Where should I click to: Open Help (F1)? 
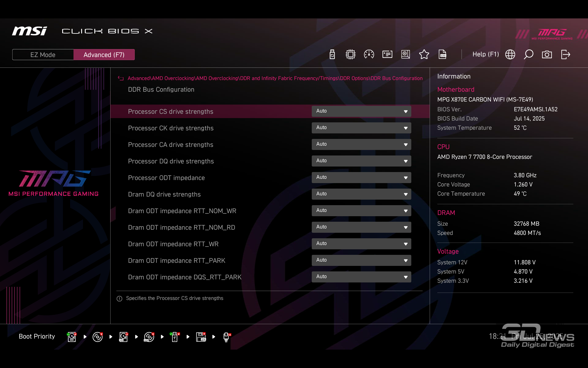tap(485, 54)
